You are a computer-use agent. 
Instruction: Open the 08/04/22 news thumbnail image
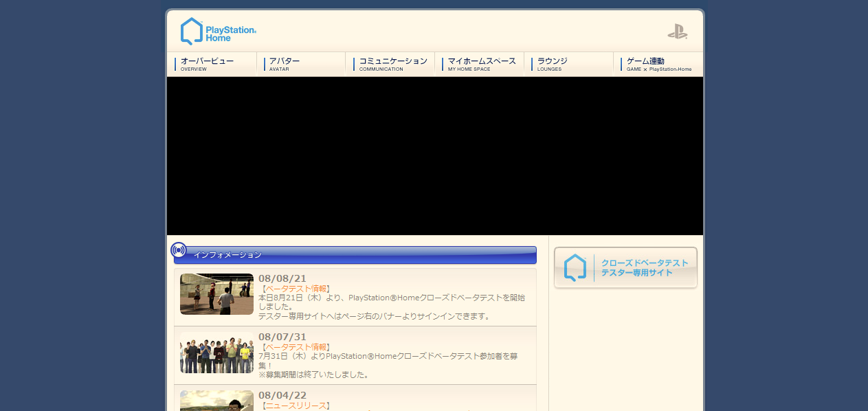pos(216,401)
